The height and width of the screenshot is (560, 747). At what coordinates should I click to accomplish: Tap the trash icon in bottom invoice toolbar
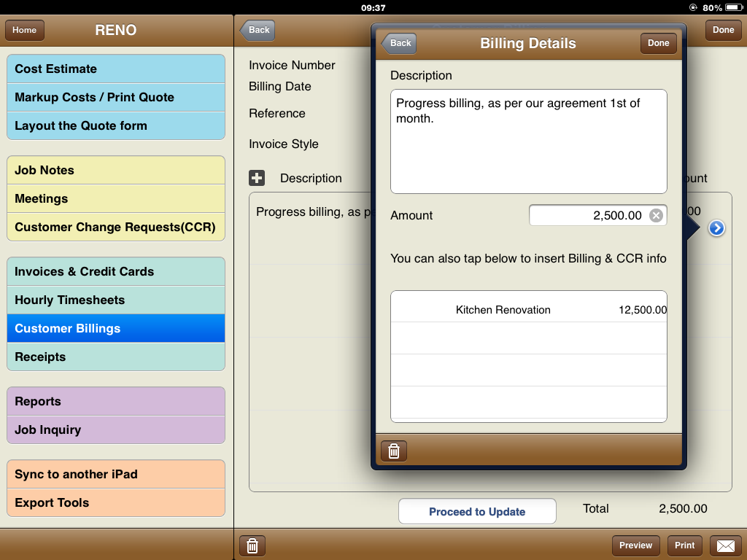(252, 545)
